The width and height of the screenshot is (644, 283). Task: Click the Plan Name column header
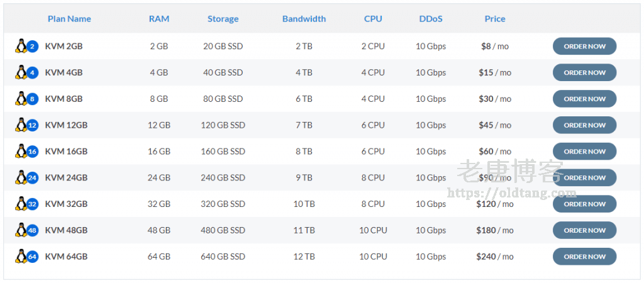[x=69, y=19]
